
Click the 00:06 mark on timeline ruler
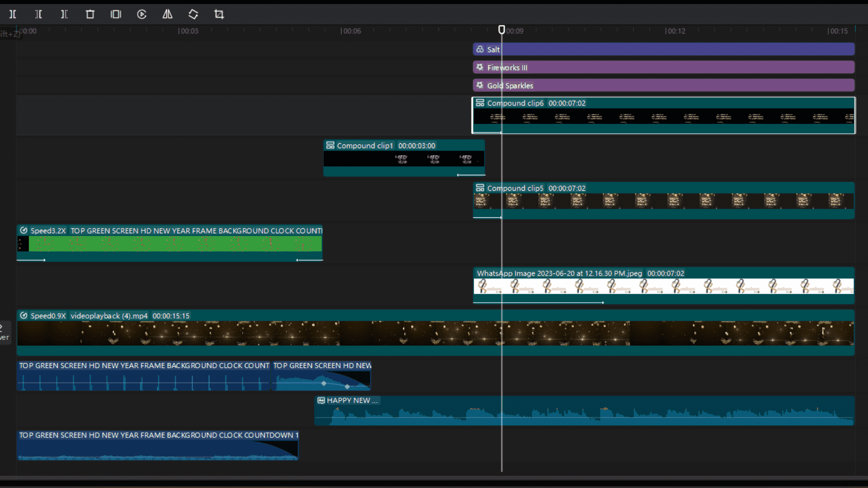(351, 31)
